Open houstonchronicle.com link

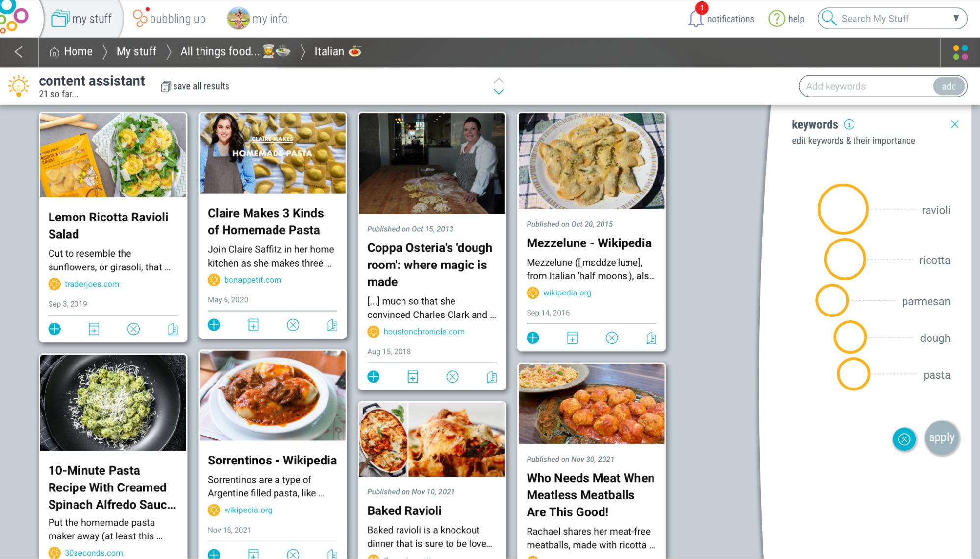coord(424,332)
